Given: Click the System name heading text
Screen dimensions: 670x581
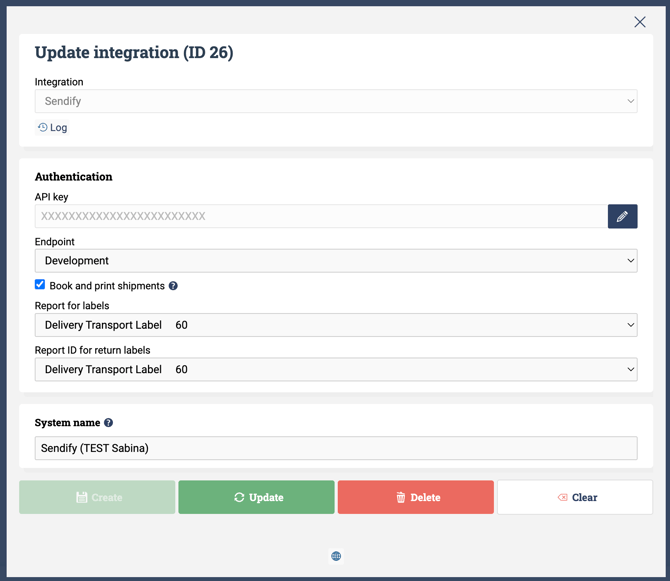Looking at the screenshot, I should [68, 423].
